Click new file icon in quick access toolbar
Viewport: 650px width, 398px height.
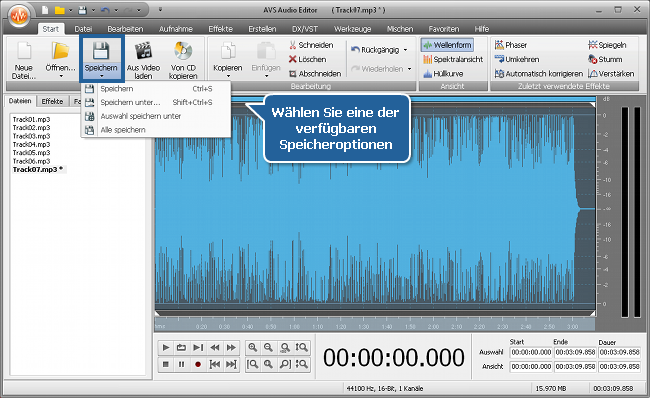45,10
